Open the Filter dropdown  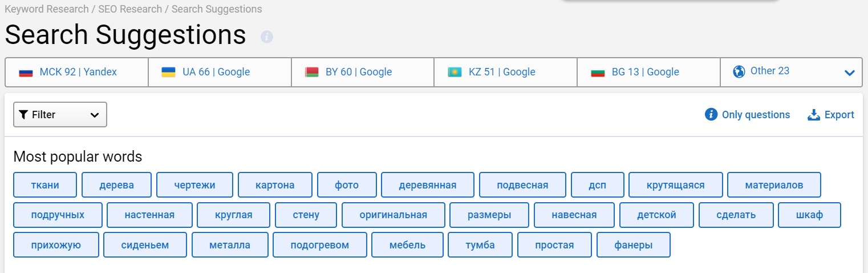coord(60,115)
